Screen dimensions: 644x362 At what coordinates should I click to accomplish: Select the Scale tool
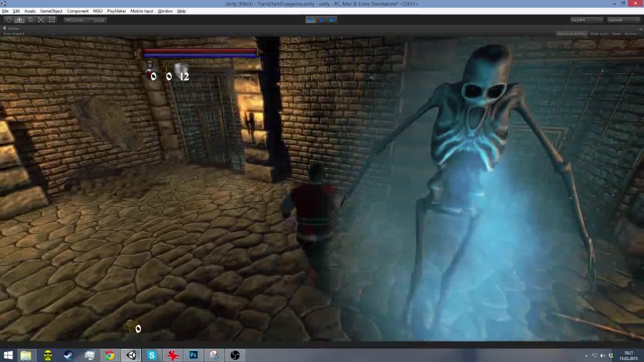click(41, 20)
